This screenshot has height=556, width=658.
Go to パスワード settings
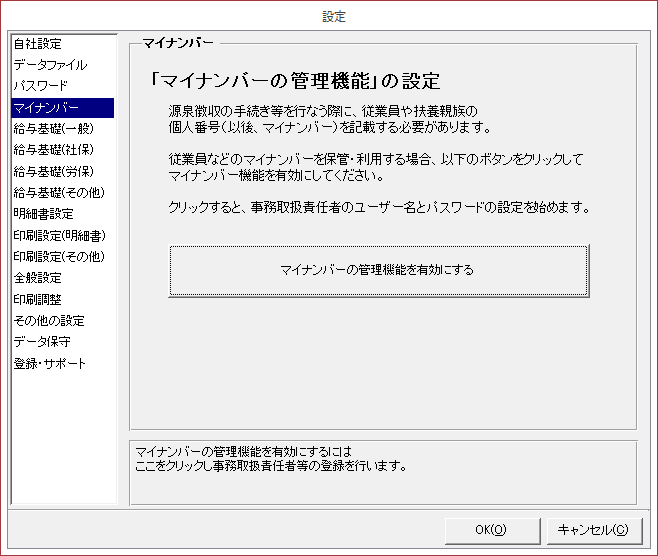click(x=40, y=86)
